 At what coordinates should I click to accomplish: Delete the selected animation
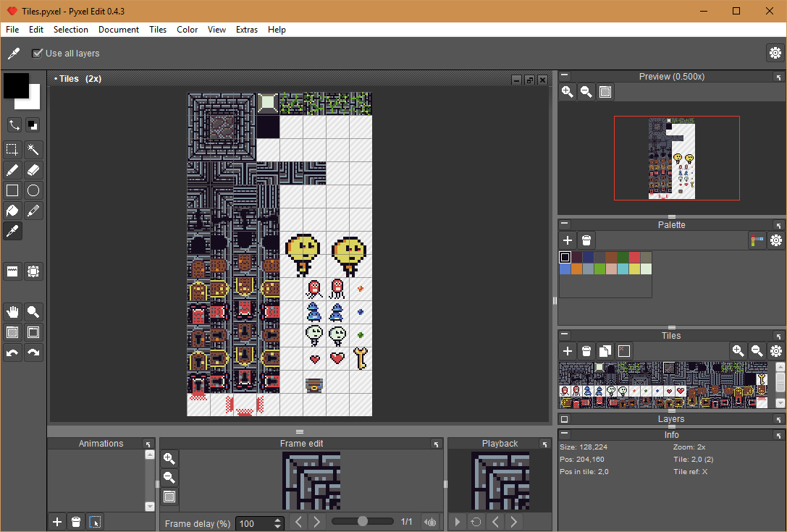click(x=76, y=522)
